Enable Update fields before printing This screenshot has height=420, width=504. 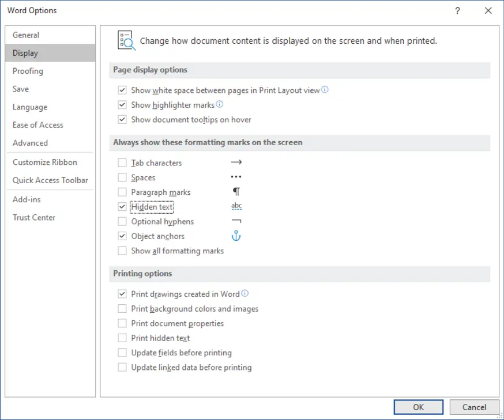point(122,353)
